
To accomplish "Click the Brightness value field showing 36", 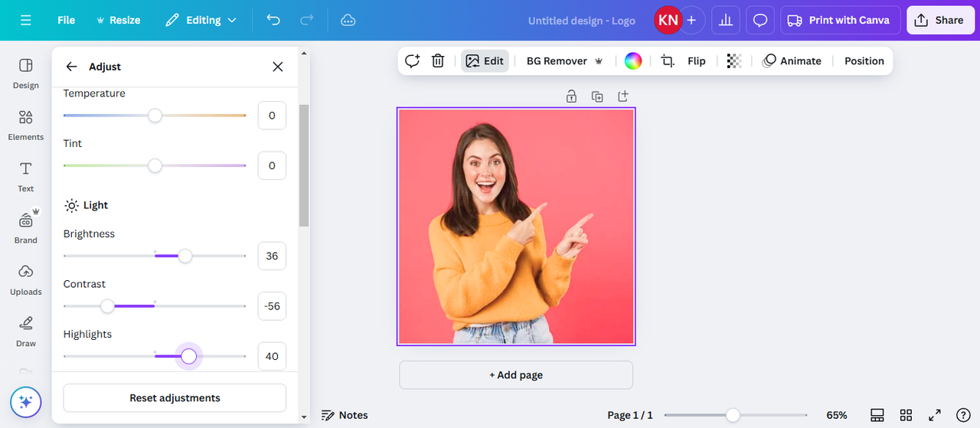I will click(272, 256).
